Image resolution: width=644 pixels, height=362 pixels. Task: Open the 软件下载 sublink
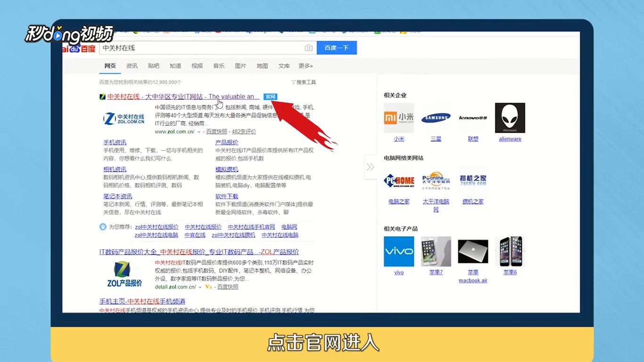(227, 196)
